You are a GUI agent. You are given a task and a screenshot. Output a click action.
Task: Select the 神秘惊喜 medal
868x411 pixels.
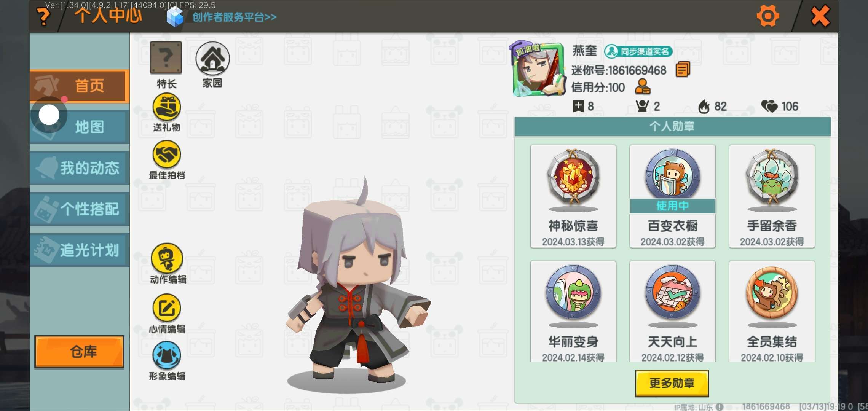click(x=573, y=196)
